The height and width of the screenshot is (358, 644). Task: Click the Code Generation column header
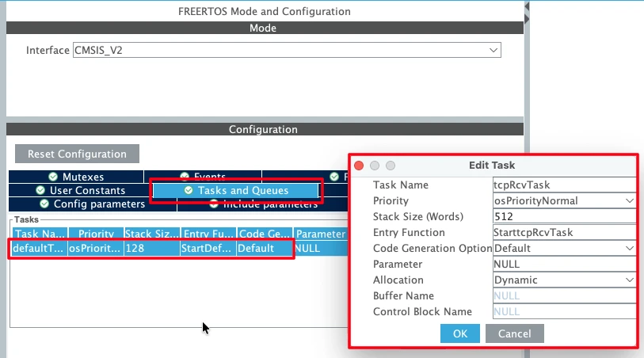click(265, 234)
